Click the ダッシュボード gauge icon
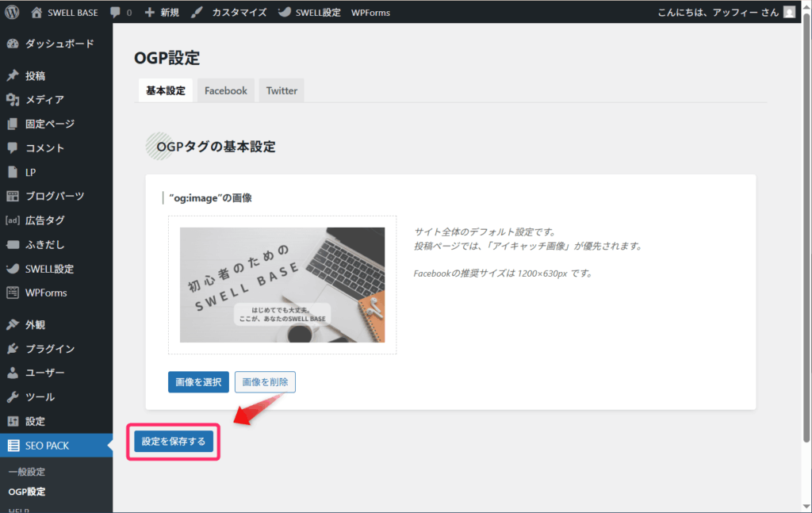The width and height of the screenshot is (812, 513). point(13,44)
